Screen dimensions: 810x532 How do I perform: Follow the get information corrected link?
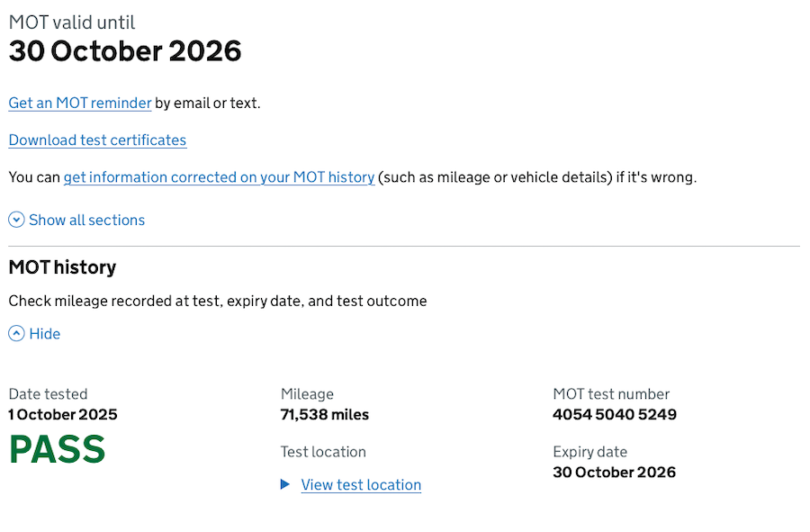tap(219, 177)
